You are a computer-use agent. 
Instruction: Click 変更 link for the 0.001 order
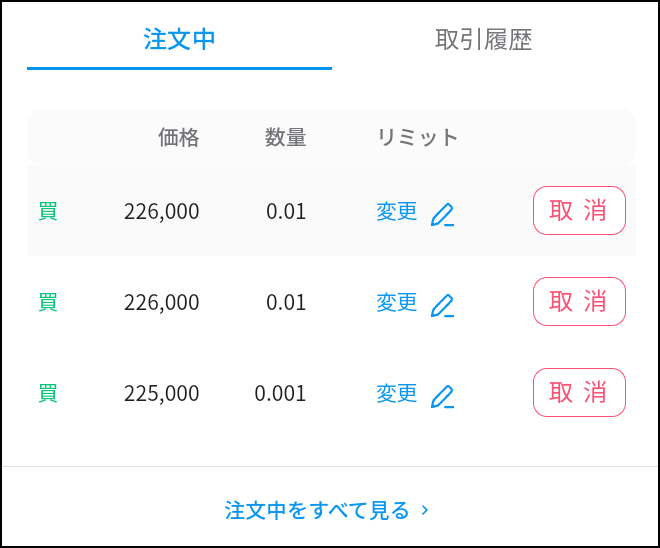[x=397, y=393]
